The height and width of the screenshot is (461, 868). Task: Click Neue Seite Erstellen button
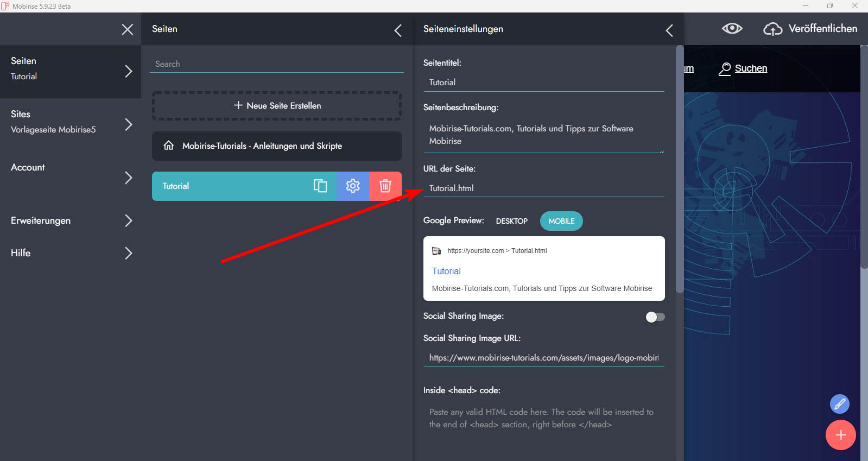pyautogui.click(x=277, y=106)
